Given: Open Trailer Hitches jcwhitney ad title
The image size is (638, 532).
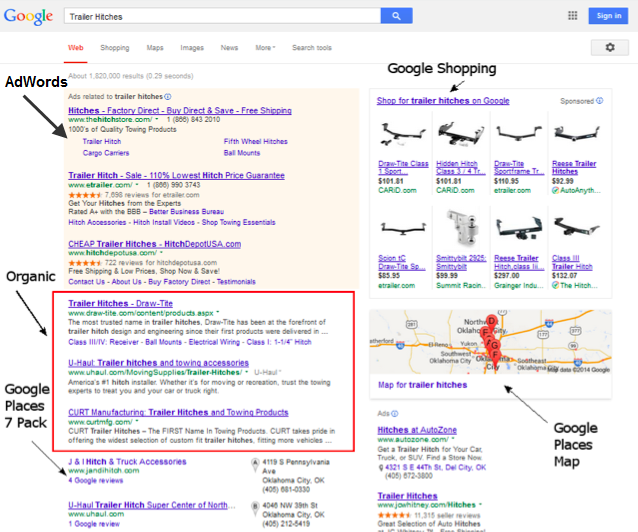Looking at the screenshot, I should coord(407,496).
